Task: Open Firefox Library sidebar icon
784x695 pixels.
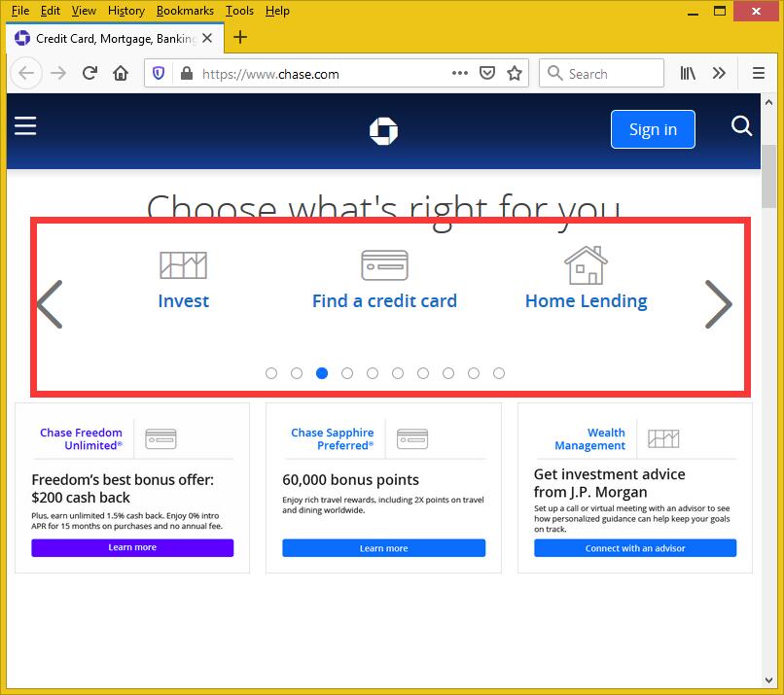Action: point(688,73)
